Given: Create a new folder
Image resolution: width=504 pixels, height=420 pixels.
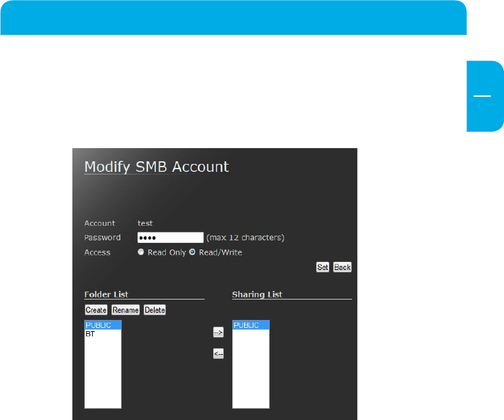Looking at the screenshot, I should pos(96,310).
